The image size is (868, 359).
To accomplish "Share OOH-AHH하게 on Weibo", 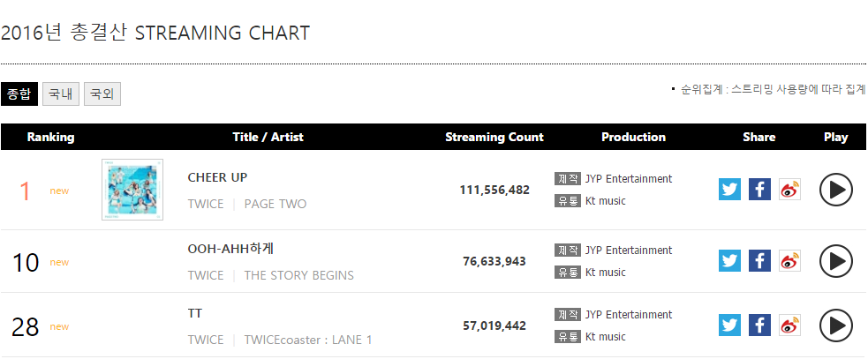I will point(789,260).
